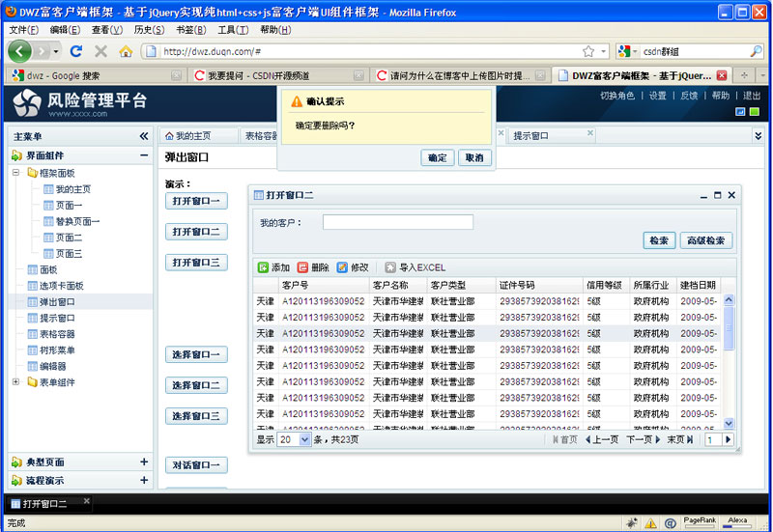Click the 导入EXCEL import icon
Viewport: 773px width, 532px height.
tap(390, 267)
